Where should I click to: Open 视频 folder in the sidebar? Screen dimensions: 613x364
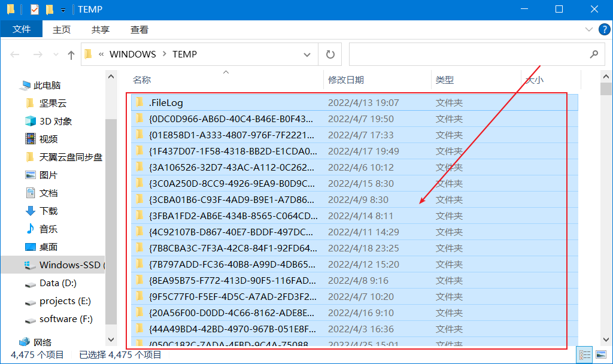coord(48,139)
